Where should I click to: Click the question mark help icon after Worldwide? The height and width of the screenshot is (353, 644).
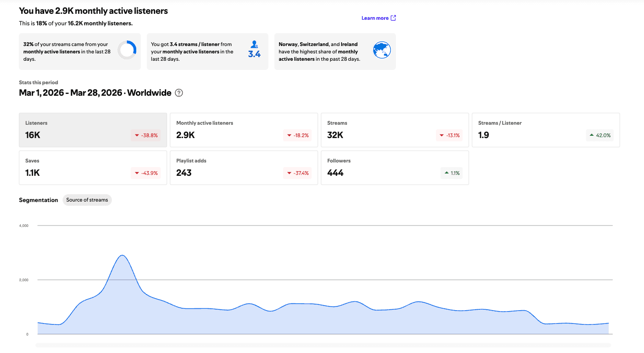point(179,93)
